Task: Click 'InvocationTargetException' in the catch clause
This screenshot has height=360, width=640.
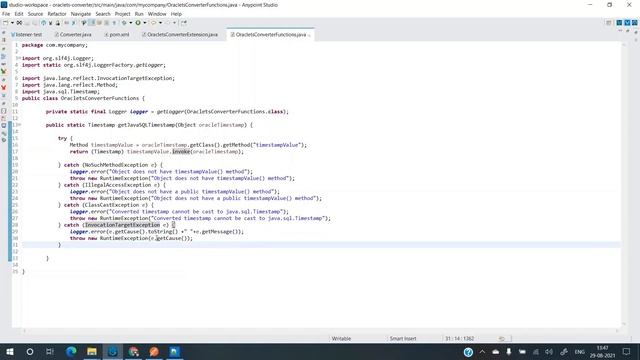Action: pyautogui.click(x=122, y=225)
